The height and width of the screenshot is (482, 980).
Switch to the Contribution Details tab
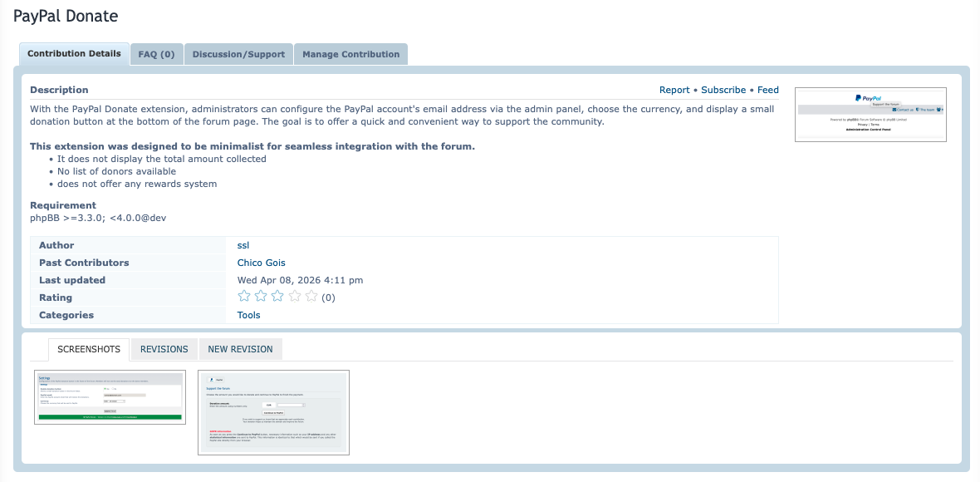point(74,54)
